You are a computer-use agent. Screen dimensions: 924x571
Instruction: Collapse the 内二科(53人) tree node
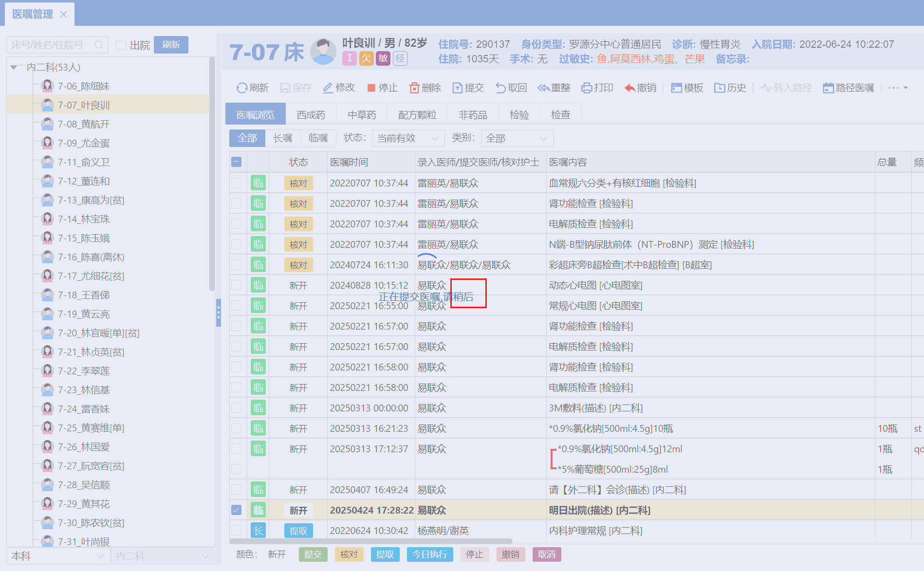[x=14, y=67]
